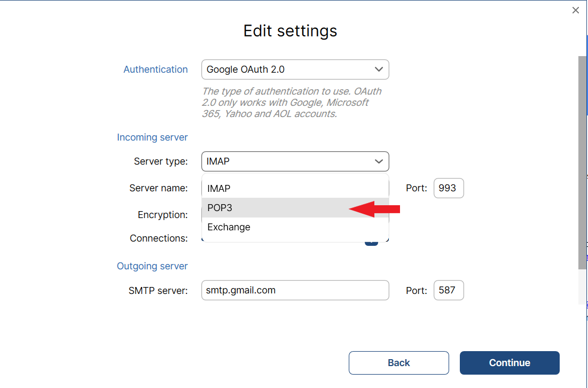The width and height of the screenshot is (588, 388).
Task: Click the vertical scrollbar on the right
Action: (x=582, y=160)
